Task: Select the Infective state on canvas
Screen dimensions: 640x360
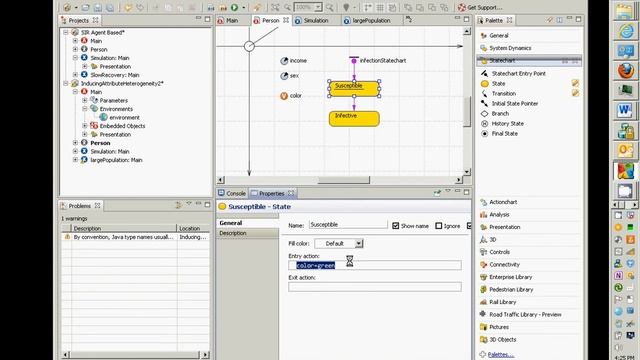Action: pyautogui.click(x=354, y=118)
